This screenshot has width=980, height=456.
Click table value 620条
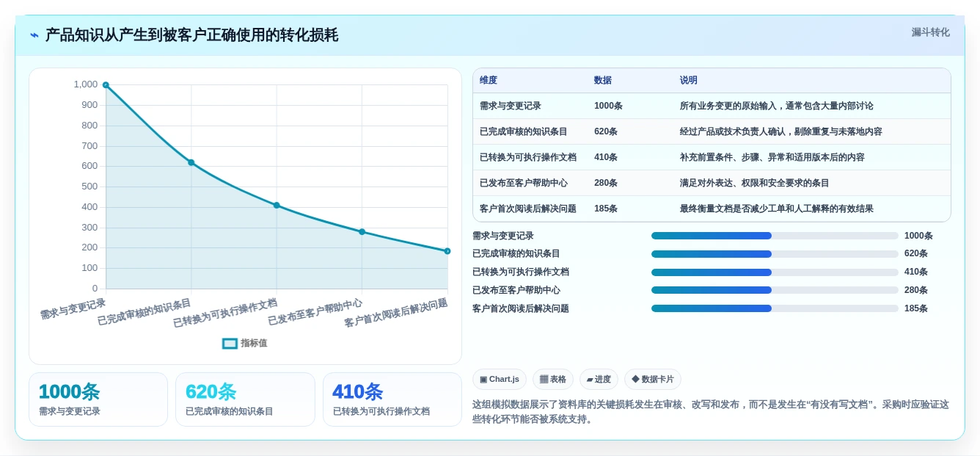point(606,131)
